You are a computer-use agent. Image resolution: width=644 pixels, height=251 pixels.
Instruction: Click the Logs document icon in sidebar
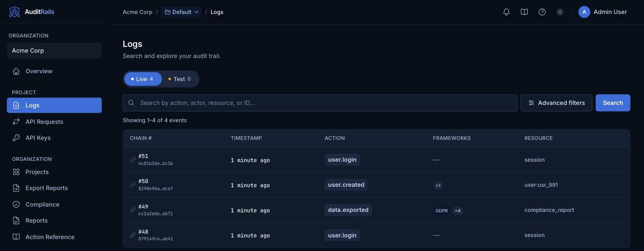16,105
